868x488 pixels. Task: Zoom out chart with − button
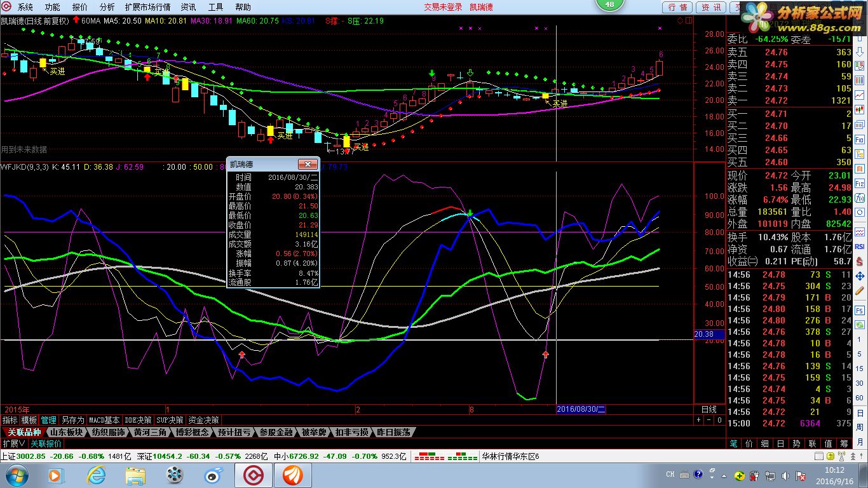[709, 420]
